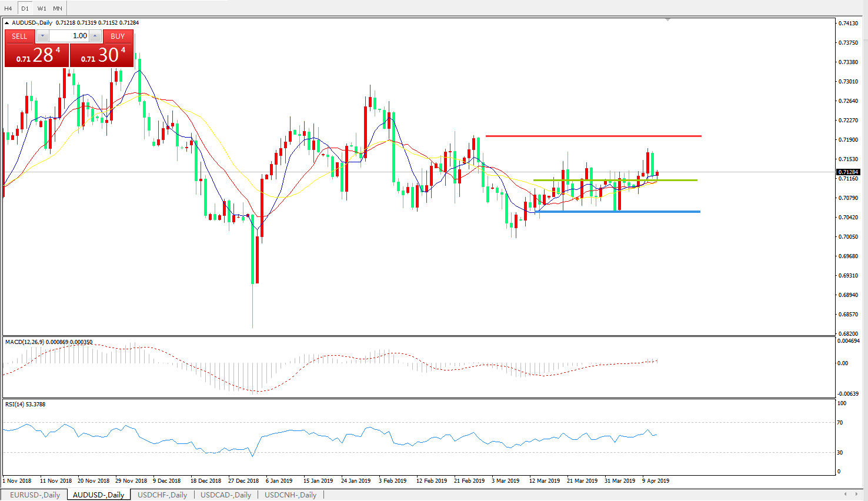Click the chart tabs scroll-right arrow

click(x=856, y=494)
